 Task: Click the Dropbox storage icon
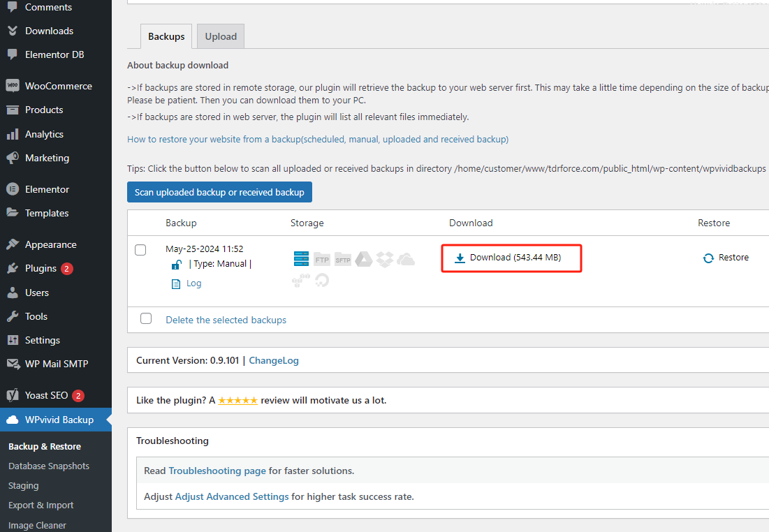pos(384,260)
